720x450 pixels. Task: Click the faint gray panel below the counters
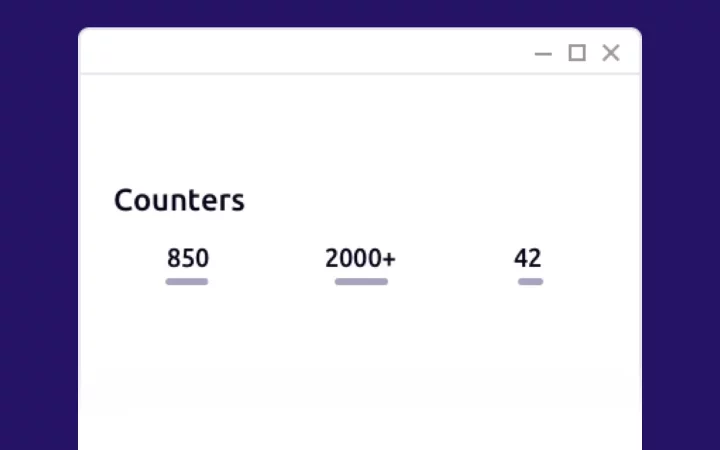360,390
